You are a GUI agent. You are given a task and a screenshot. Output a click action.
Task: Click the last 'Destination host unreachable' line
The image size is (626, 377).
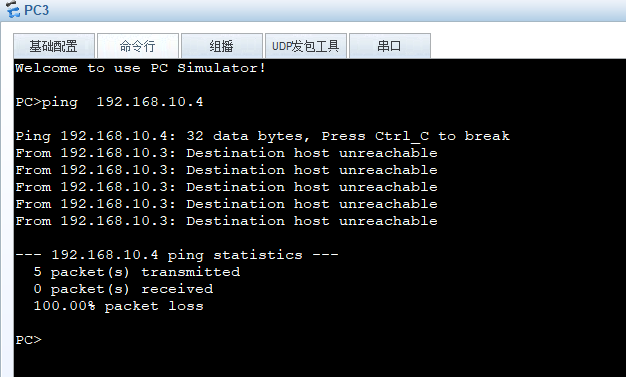[226, 221]
